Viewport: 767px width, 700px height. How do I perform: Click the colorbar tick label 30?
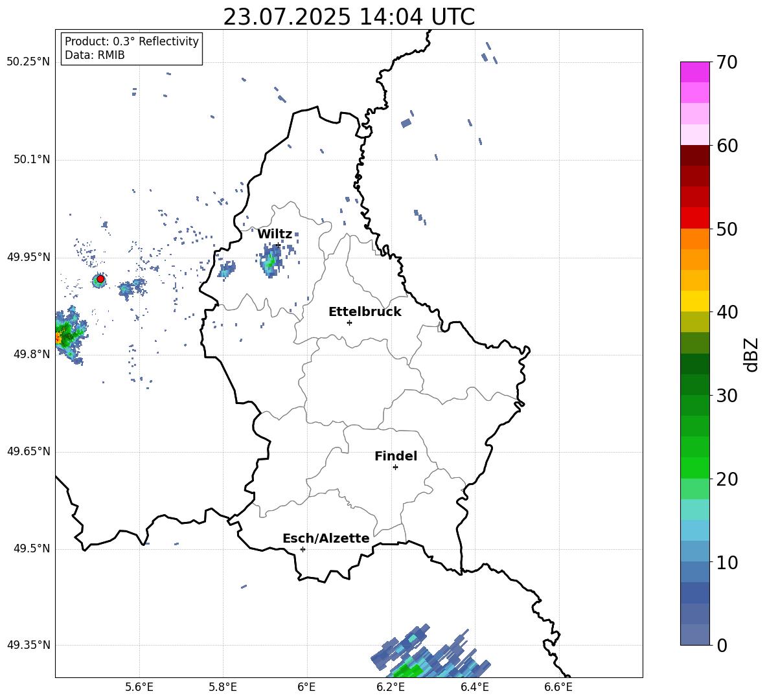point(727,396)
